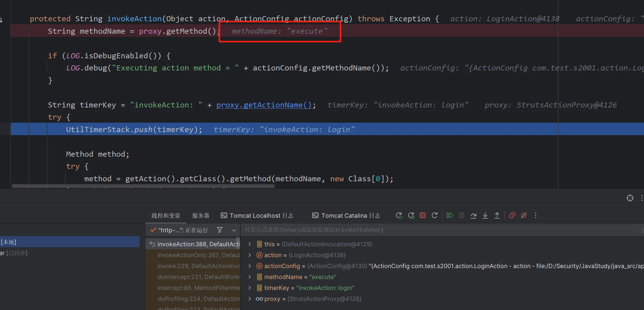Click the parameter icon beside 'actionConfig' variable
Viewport: 644px width, 310px height.
259,266
